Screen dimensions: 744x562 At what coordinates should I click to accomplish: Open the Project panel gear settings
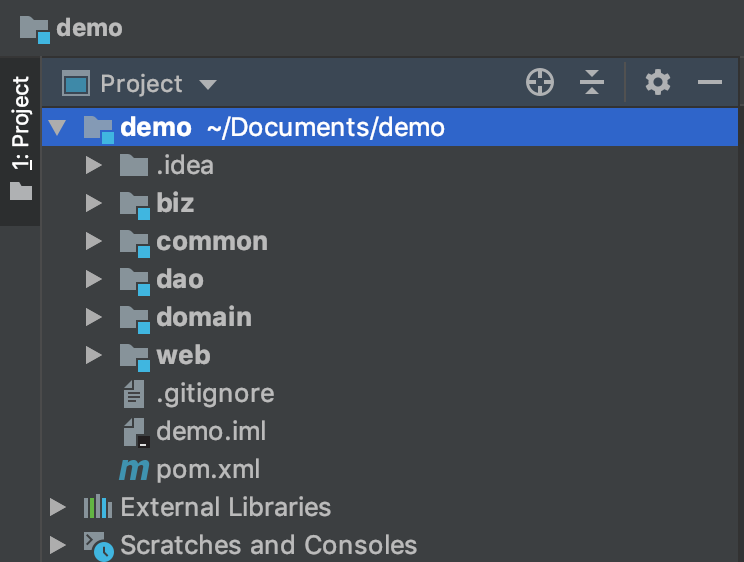[657, 83]
